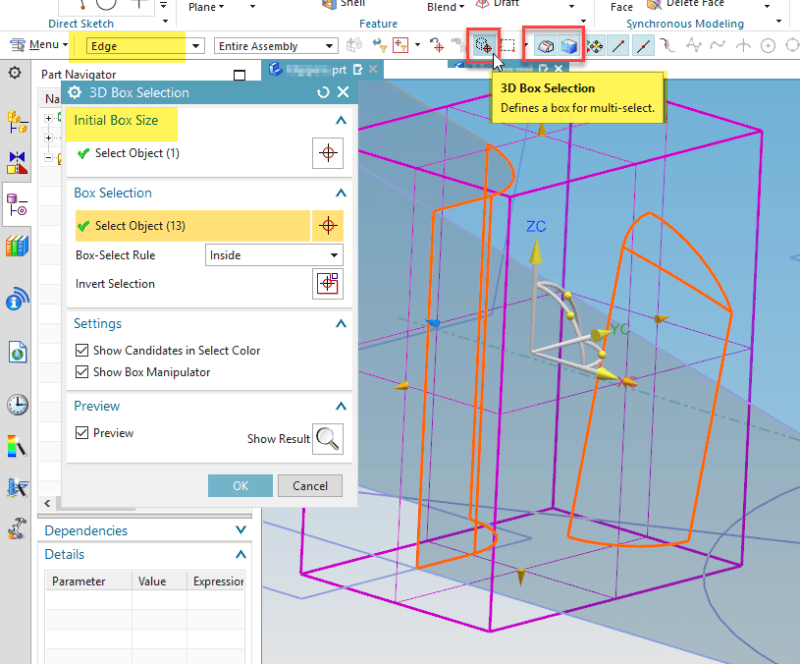Viewport: 800px width, 664px height.
Task: Click the Value column header in Details
Action: tap(159, 581)
